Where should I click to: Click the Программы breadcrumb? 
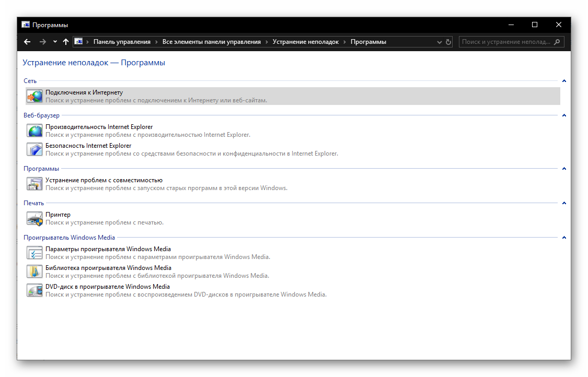pos(368,42)
